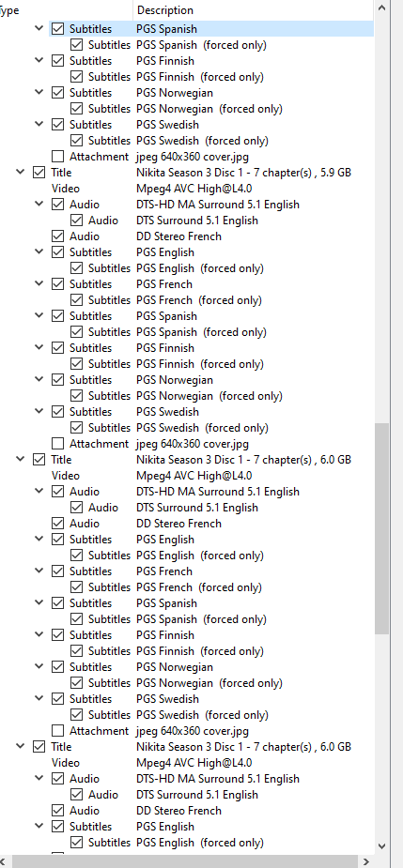Click the vertical scrollbar up arrow
The height and width of the screenshot is (868, 403).
(382, 8)
